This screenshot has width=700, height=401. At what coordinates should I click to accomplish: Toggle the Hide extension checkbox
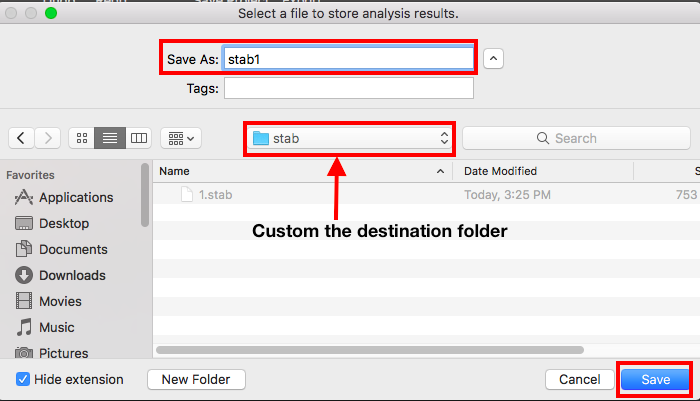23,379
